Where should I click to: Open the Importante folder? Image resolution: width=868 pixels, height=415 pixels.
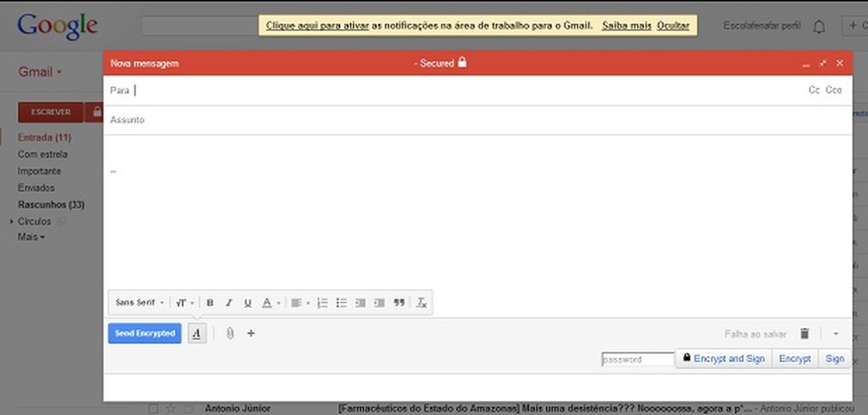(x=40, y=171)
